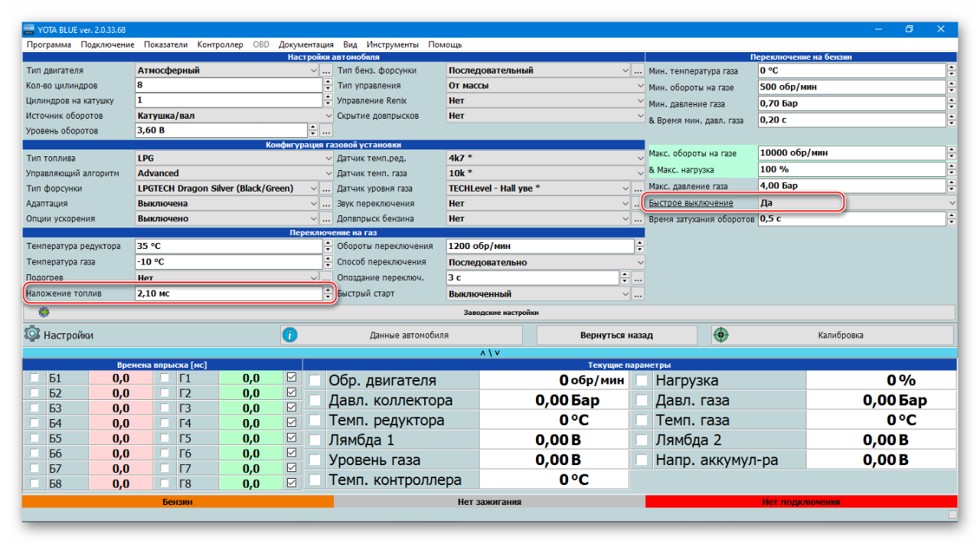Viewport: 980px width, 544px height.
Task: Open ellipsis options beside Тип форсунки
Action: click(326, 188)
